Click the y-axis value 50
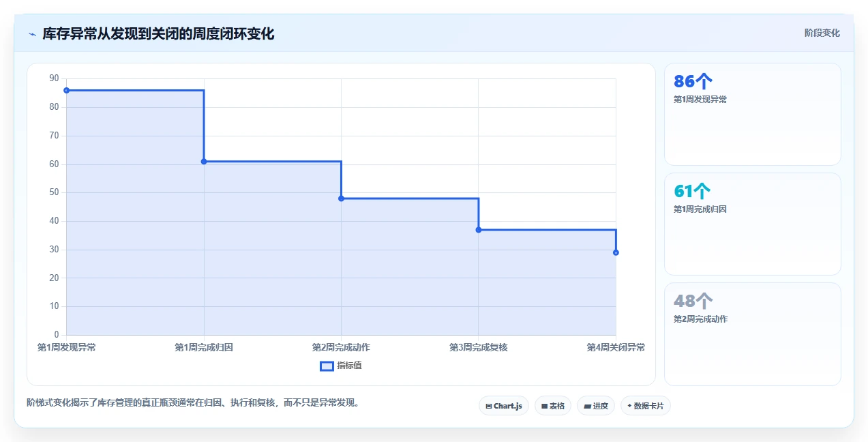This screenshot has height=442, width=868. (x=54, y=192)
